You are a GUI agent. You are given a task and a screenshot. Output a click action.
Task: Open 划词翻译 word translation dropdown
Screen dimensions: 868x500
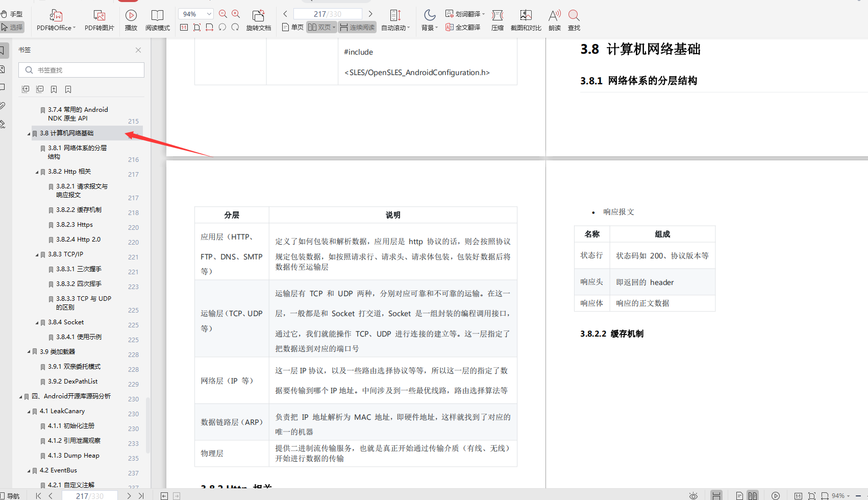coord(465,14)
